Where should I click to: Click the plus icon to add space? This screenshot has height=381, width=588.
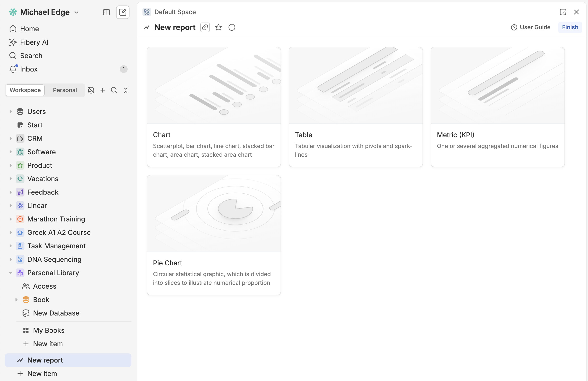pyautogui.click(x=103, y=90)
